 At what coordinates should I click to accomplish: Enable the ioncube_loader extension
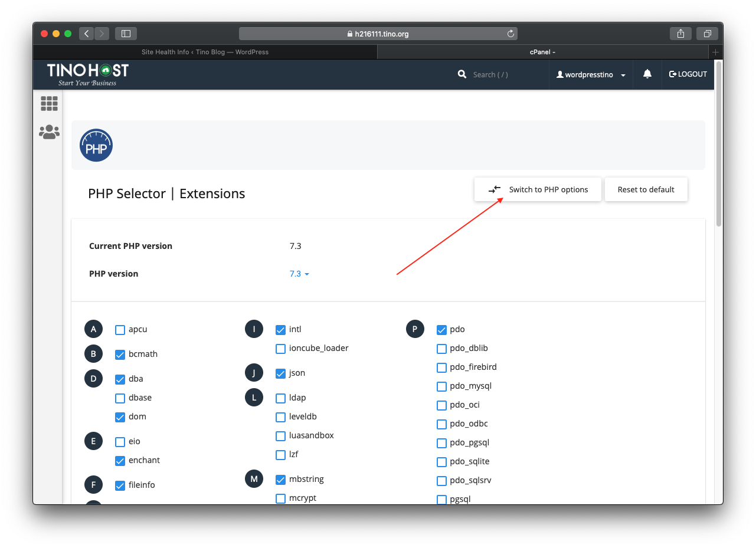point(281,349)
